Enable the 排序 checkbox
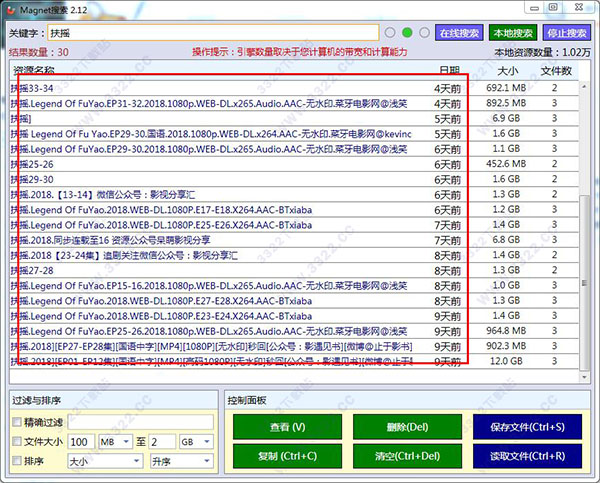The width and height of the screenshot is (600, 483). [x=17, y=461]
